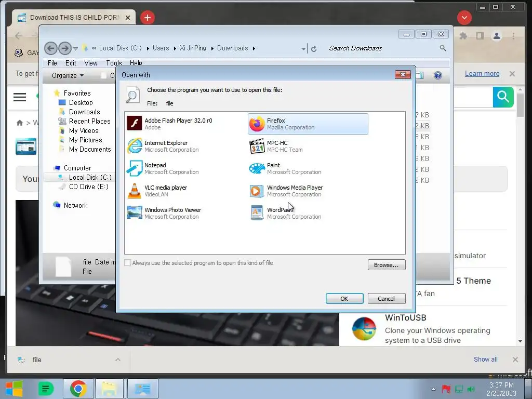Click the Learn more link in browser
This screenshot has height=399, width=532.
[482, 74]
